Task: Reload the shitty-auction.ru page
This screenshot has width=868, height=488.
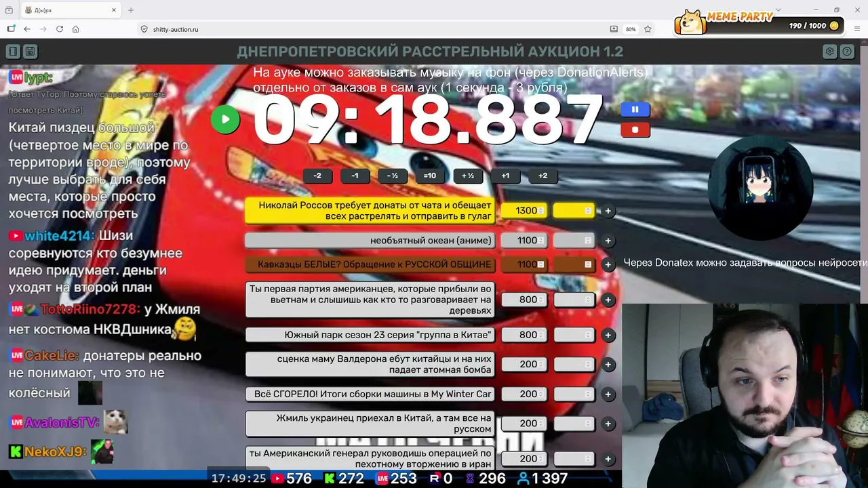Action: tap(60, 29)
